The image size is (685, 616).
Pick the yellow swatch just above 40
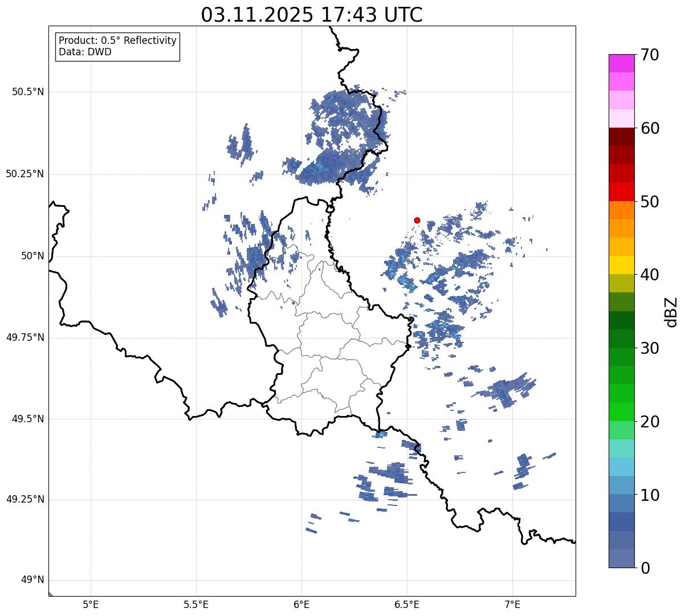click(622, 265)
